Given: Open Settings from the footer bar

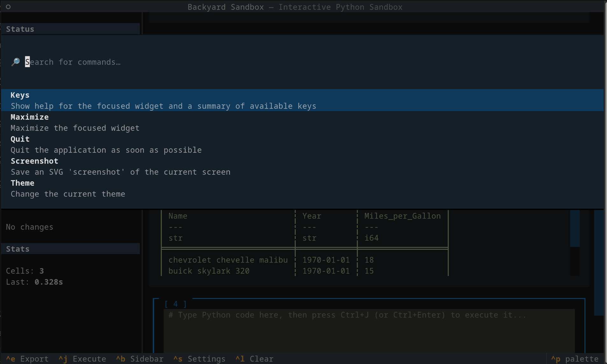Looking at the screenshot, I should coord(199,359).
